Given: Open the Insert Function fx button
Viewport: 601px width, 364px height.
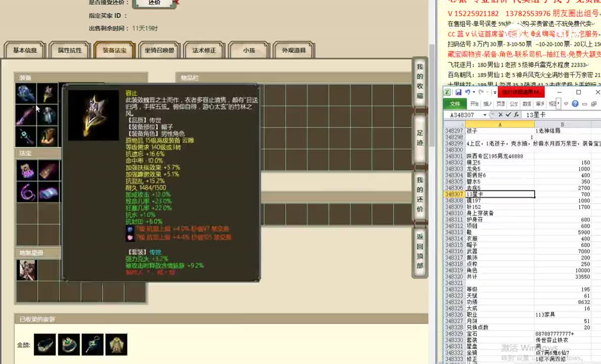Looking at the screenshot, I should click(x=517, y=115).
